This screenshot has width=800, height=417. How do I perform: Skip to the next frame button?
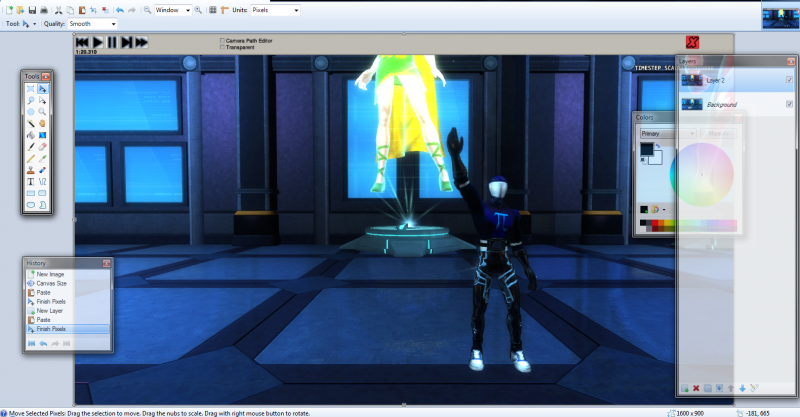click(x=127, y=42)
